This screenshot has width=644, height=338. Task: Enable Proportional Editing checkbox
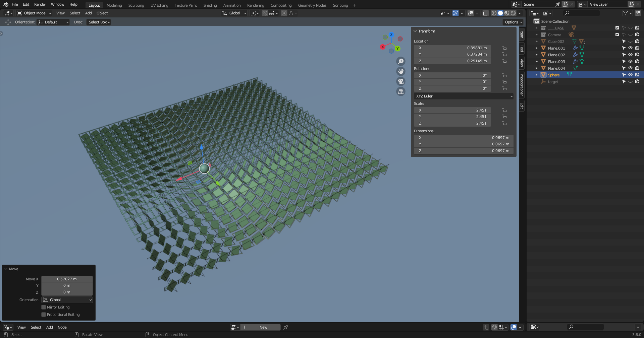coord(44,315)
